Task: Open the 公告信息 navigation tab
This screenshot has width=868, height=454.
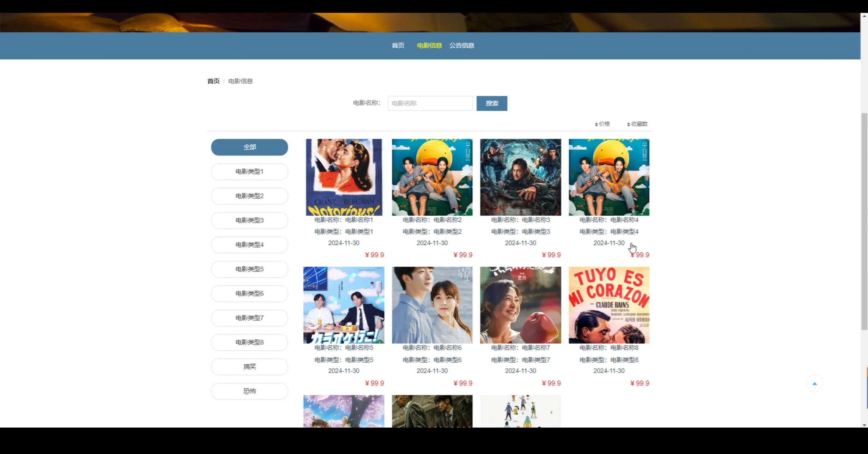Action: pyautogui.click(x=461, y=45)
